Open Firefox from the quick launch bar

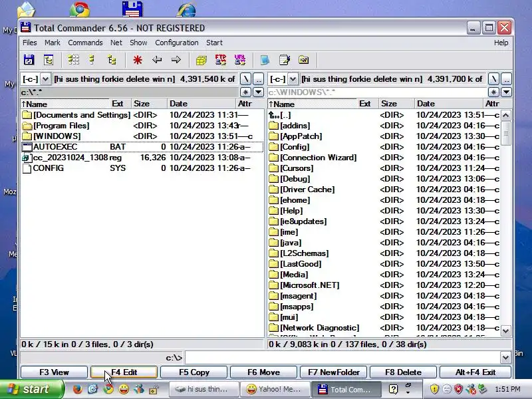click(77, 389)
